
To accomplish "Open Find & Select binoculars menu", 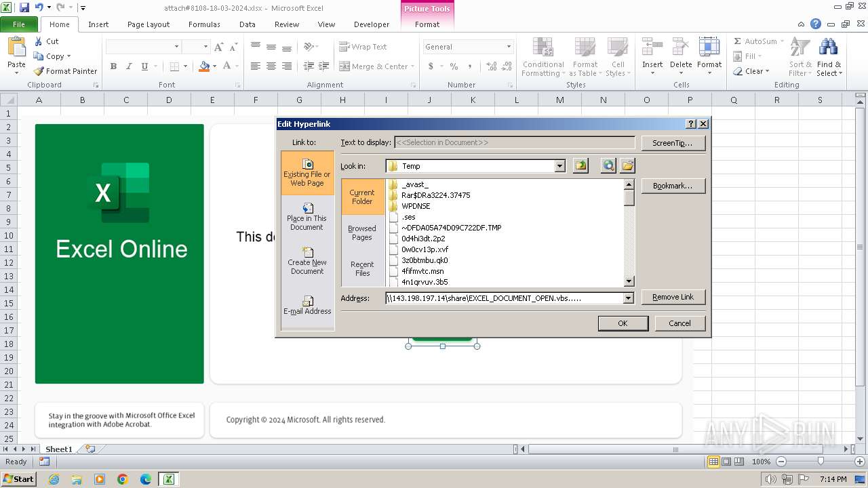I will tap(829, 57).
